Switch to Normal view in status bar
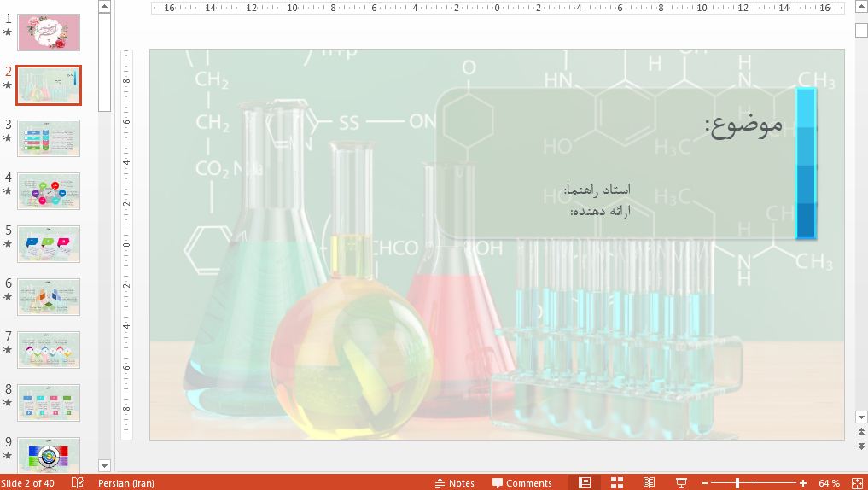The height and width of the screenshot is (490, 868). pos(585,482)
